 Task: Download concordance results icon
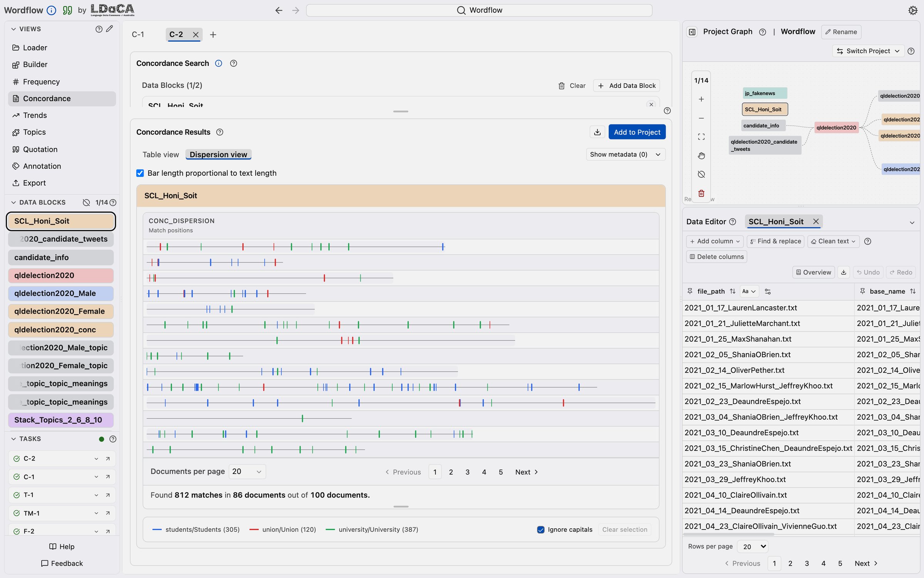(597, 132)
